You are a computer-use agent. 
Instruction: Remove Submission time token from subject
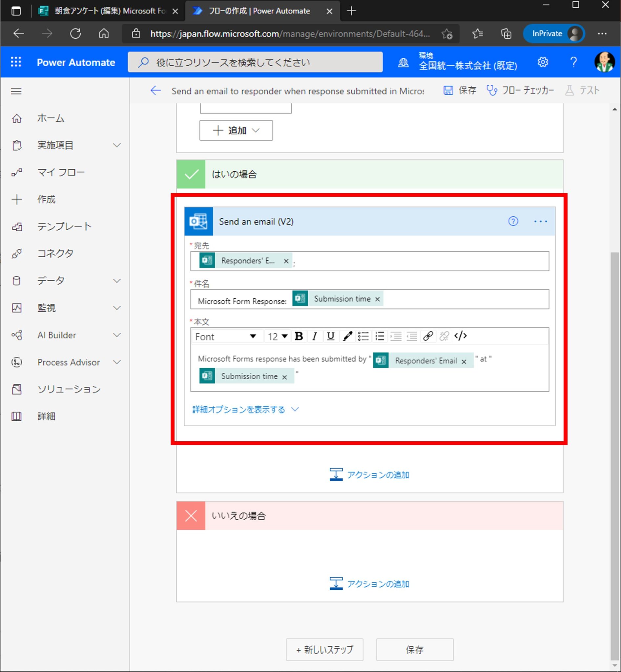click(377, 299)
